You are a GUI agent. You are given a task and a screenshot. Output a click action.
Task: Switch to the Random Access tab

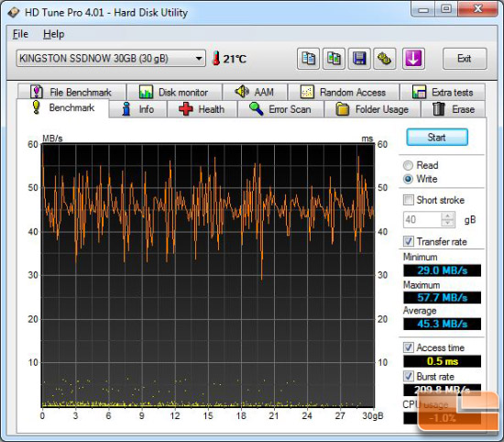coord(344,93)
